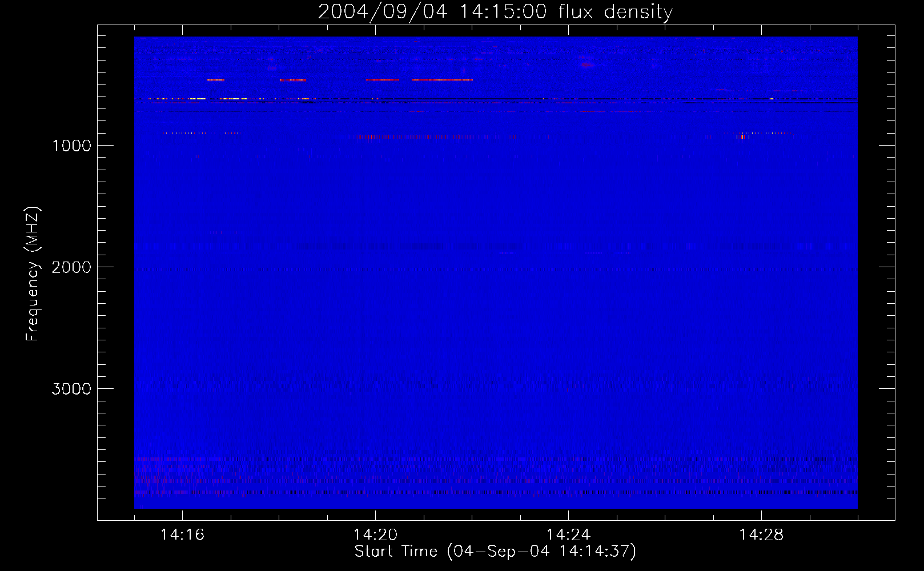
Task: Click the plot title '2004/09/04 14:15:00 flux density'
Action: pyautogui.click(x=495, y=12)
